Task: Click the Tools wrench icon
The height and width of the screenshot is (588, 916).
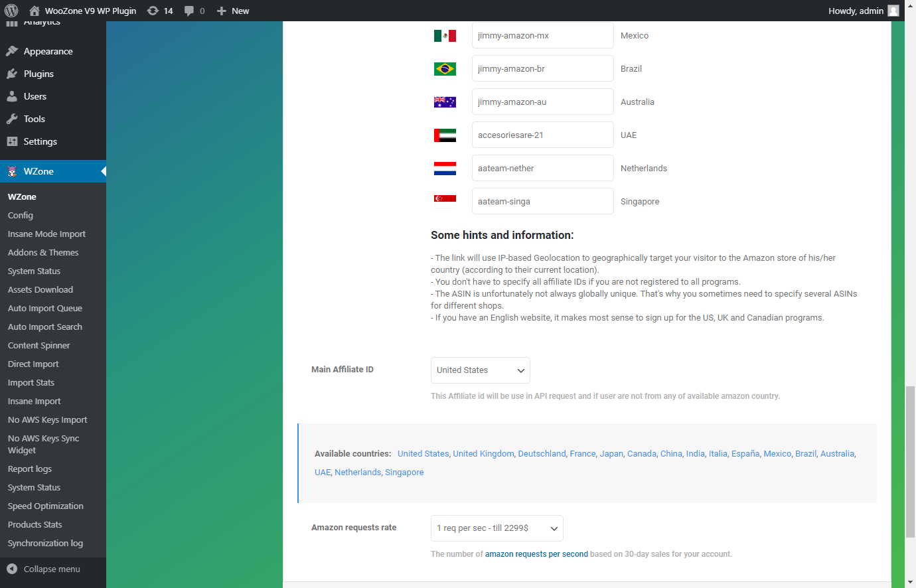Action: point(12,119)
